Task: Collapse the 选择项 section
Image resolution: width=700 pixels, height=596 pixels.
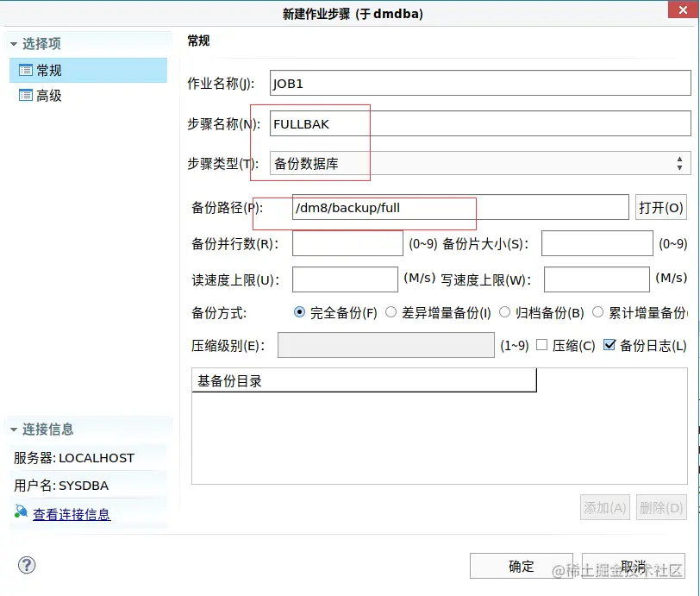Action: pyautogui.click(x=12, y=41)
